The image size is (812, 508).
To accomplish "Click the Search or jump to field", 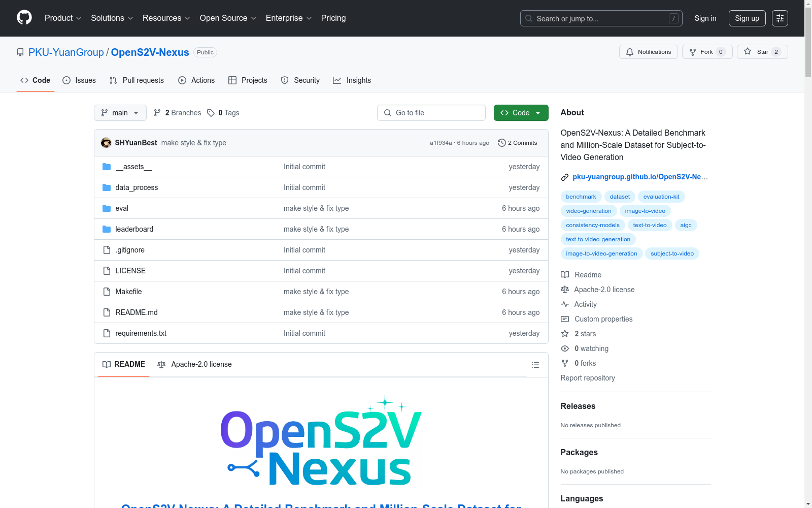I will pyautogui.click(x=601, y=18).
